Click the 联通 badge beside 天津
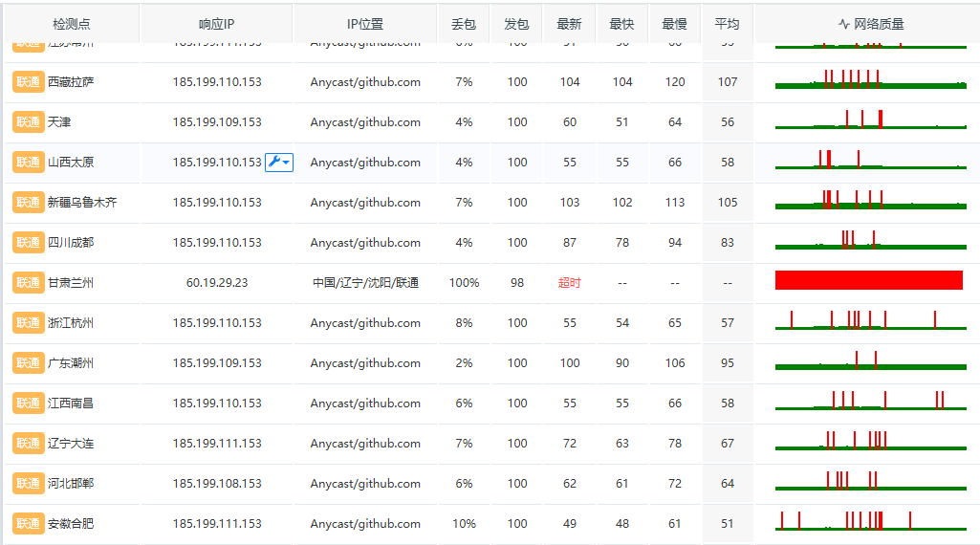The width and height of the screenshot is (980, 545). pos(28,122)
